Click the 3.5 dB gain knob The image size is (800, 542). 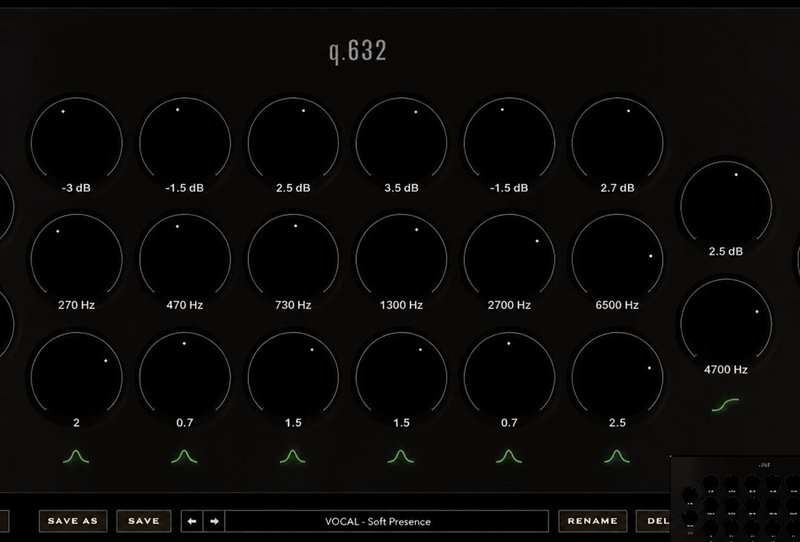401,143
